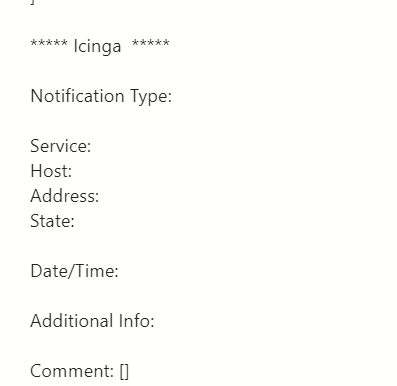397x386 pixels.
Task: Select the Host: label
Action: (51, 171)
